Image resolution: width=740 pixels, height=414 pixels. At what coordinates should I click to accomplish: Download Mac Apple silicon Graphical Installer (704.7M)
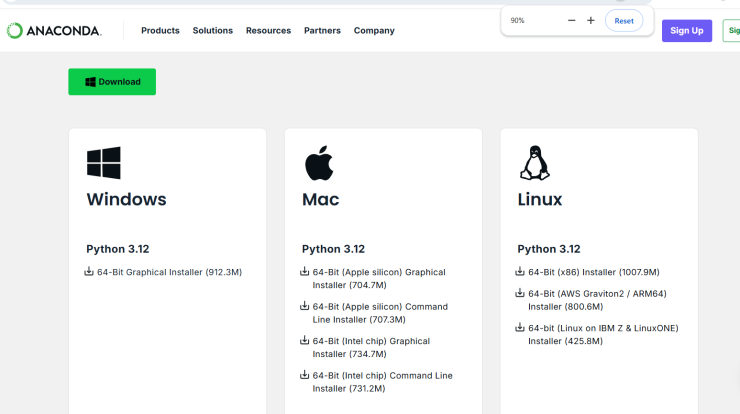click(379, 279)
